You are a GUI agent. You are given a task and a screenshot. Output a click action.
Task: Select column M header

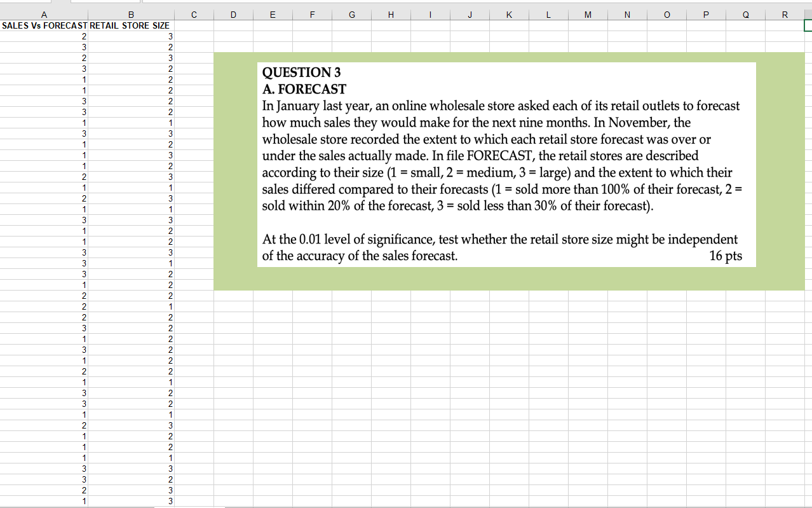(x=588, y=14)
